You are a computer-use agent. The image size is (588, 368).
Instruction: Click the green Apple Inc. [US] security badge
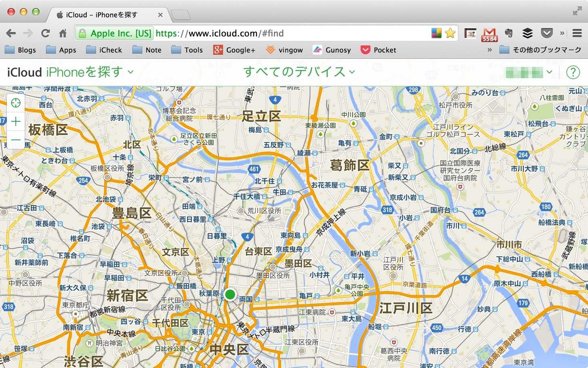115,33
